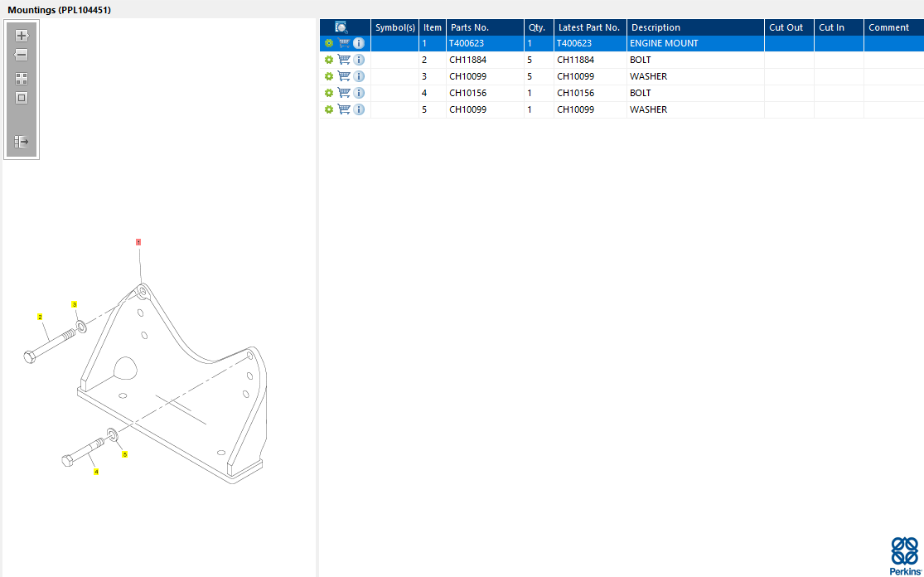Click latest part number T400623 cell

590,43
